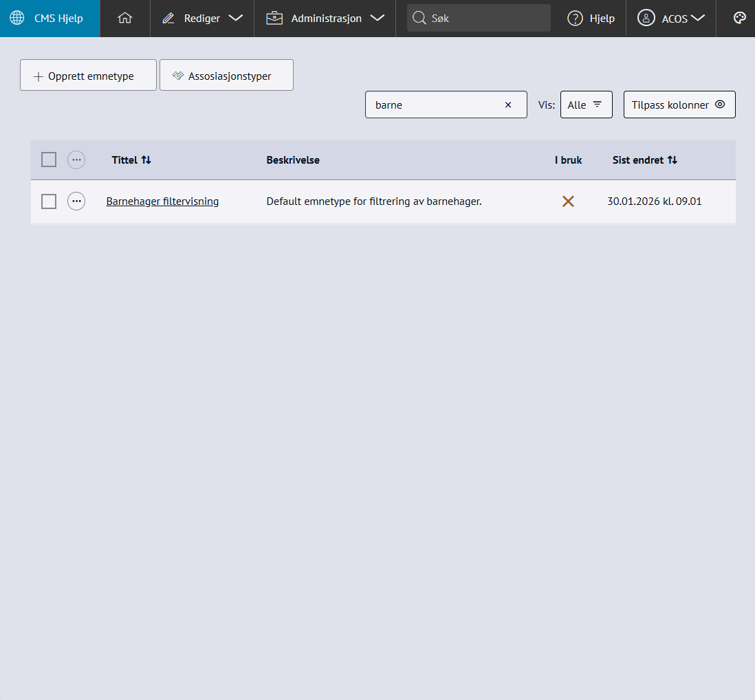Open the color palette theme icon
Image resolution: width=755 pixels, height=700 pixels.
740,19
